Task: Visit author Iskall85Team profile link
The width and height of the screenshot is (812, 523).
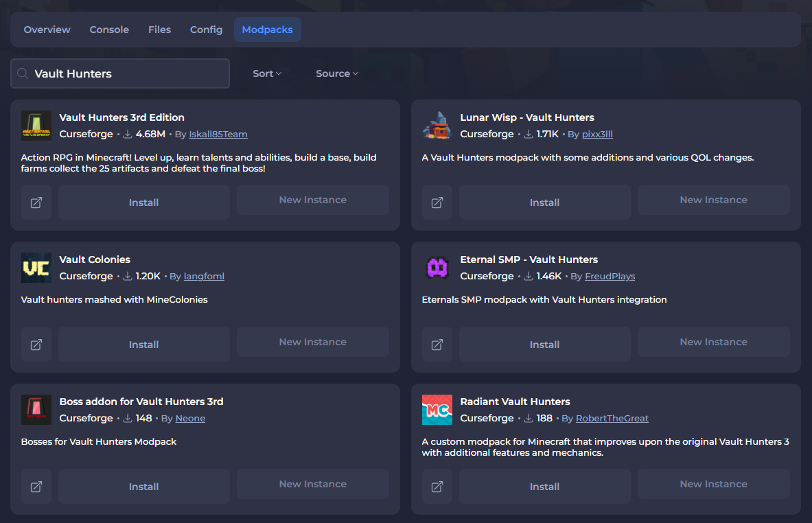Action: [x=218, y=135]
